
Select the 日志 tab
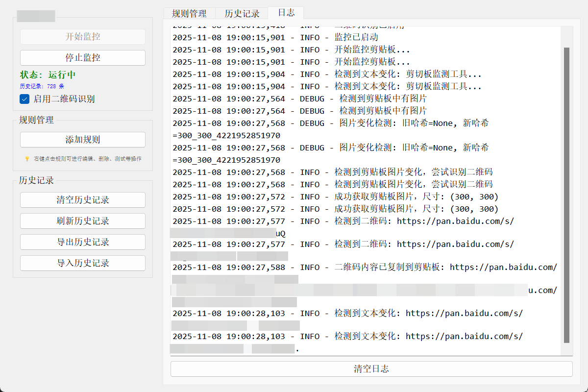(x=286, y=12)
